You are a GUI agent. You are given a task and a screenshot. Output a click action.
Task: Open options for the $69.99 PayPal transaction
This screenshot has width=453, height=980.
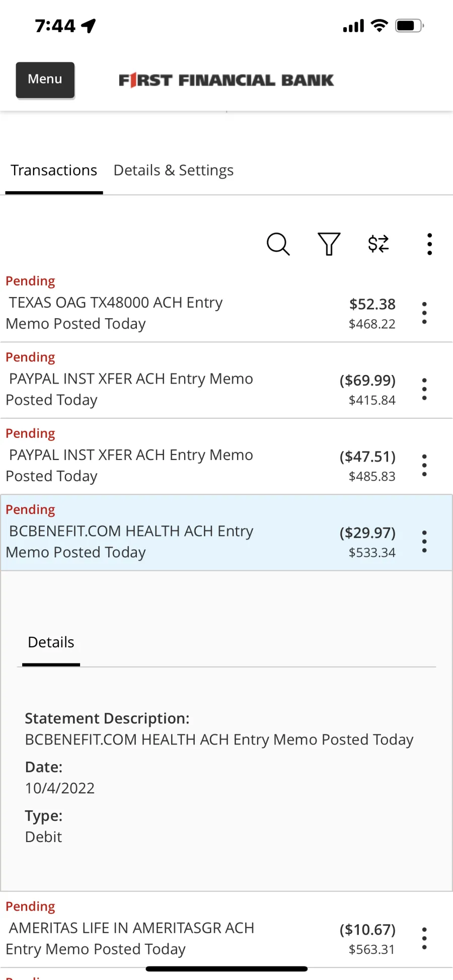point(424,389)
